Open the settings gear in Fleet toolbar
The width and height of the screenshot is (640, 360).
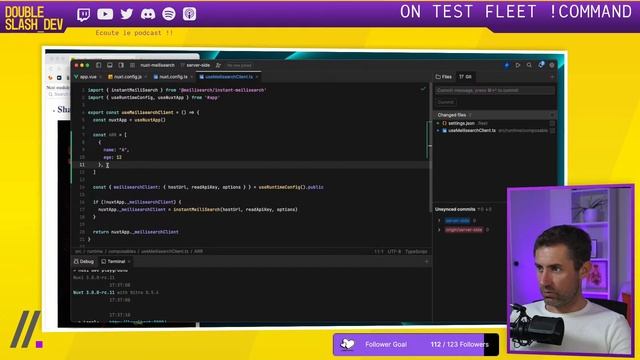tap(552, 65)
